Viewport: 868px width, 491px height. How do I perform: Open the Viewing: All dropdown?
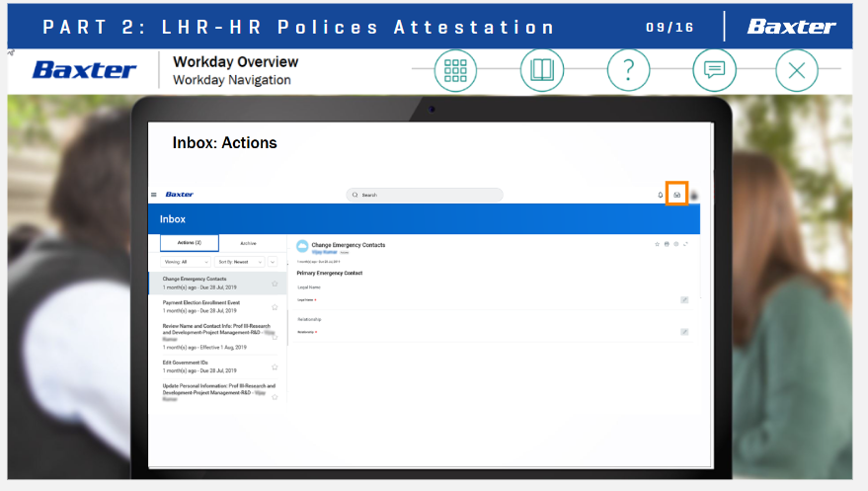(186, 262)
